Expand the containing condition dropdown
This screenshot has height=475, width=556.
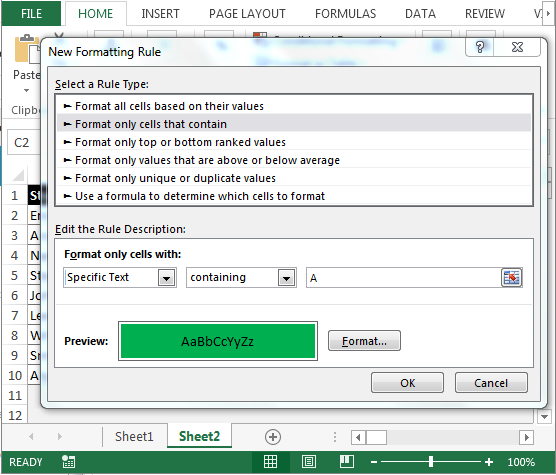[x=287, y=278]
